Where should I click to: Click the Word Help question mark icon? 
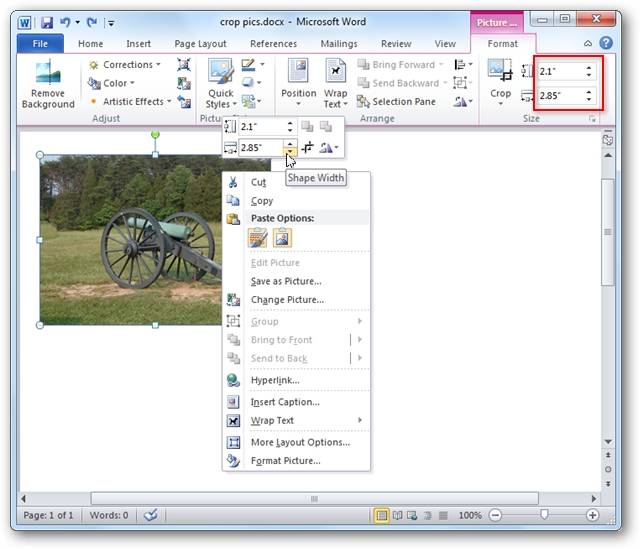point(606,43)
